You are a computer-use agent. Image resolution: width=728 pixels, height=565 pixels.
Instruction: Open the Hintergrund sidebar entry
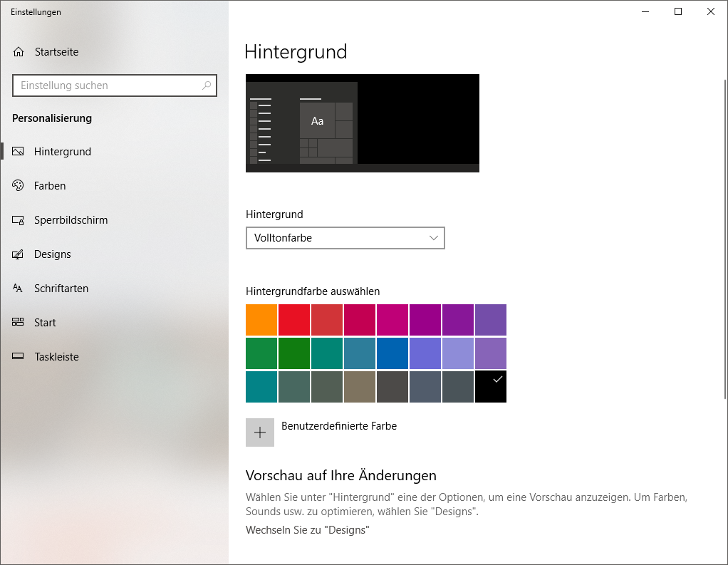[114, 151]
